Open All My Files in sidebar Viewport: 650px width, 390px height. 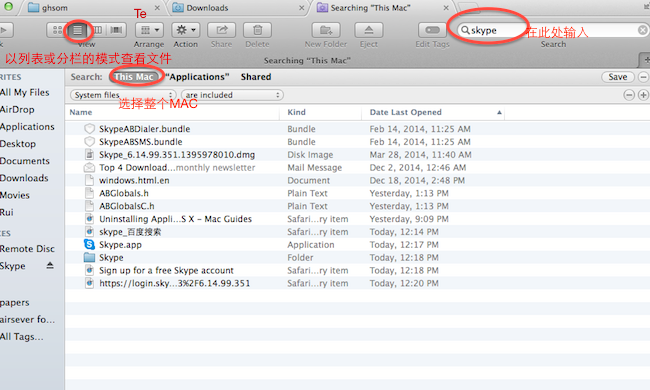tap(25, 92)
